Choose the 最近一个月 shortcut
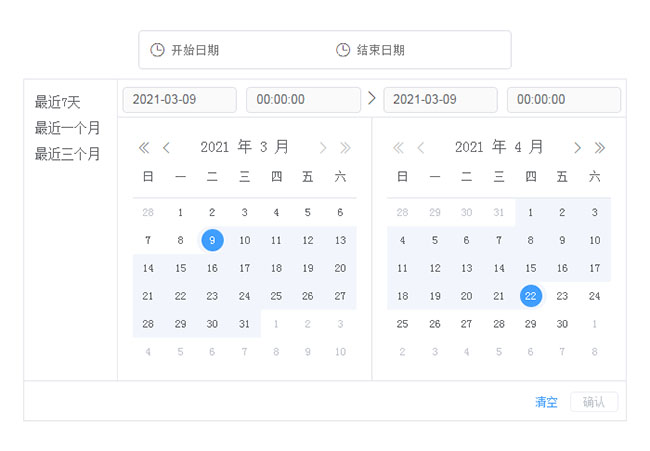The width and height of the screenshot is (650, 451). coord(67,128)
